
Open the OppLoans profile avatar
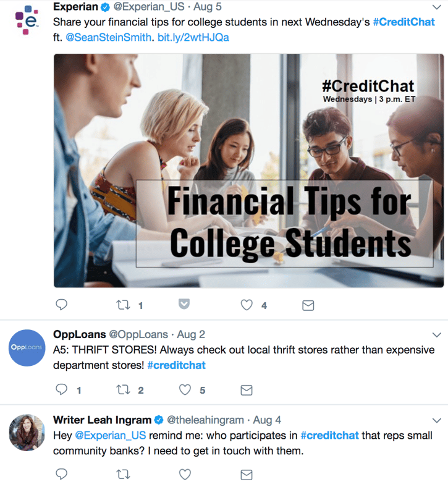[27, 348]
